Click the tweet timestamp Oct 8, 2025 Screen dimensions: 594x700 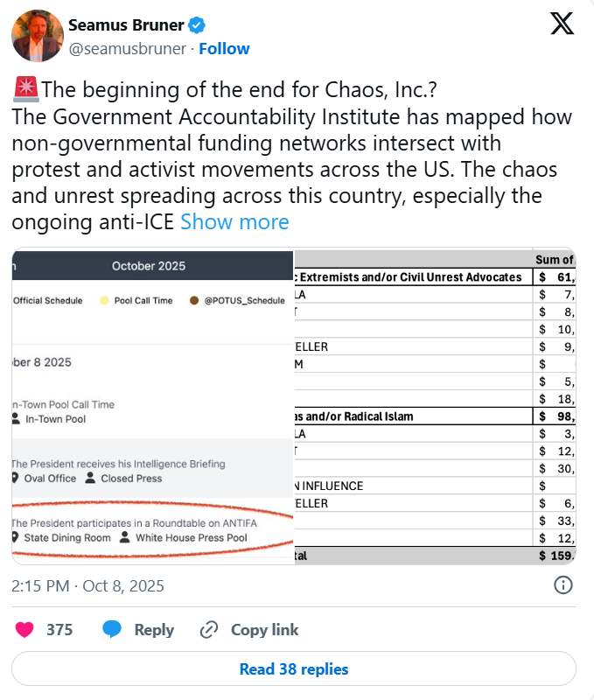click(x=87, y=585)
